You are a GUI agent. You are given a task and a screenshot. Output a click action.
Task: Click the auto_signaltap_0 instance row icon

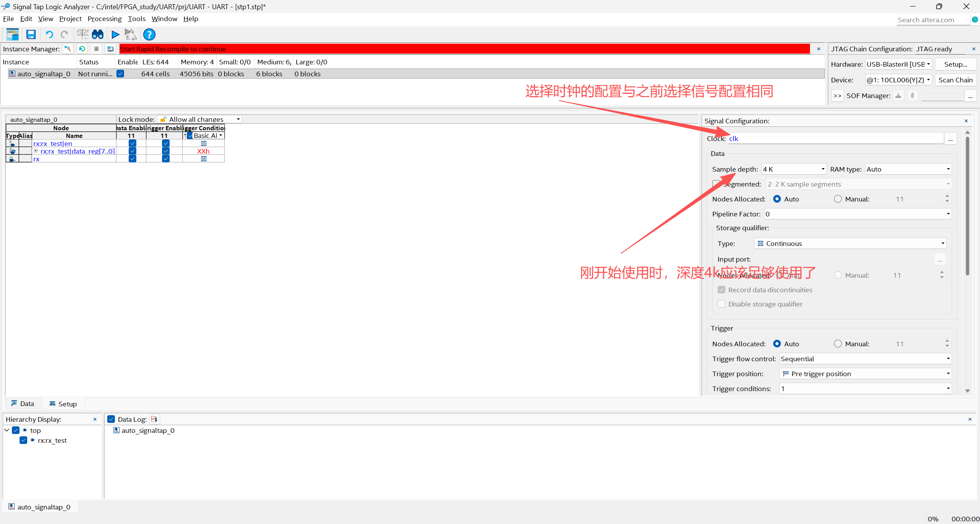click(12, 74)
